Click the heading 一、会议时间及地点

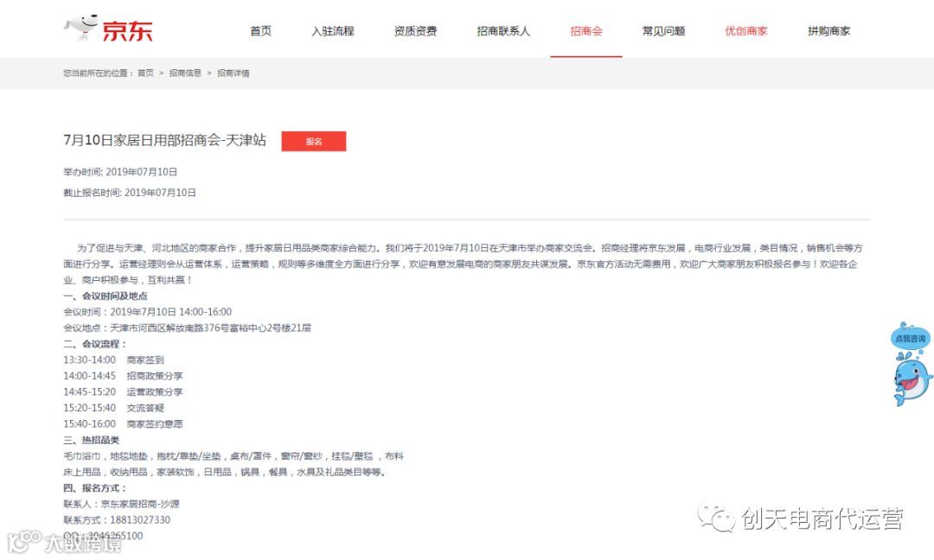point(105,296)
